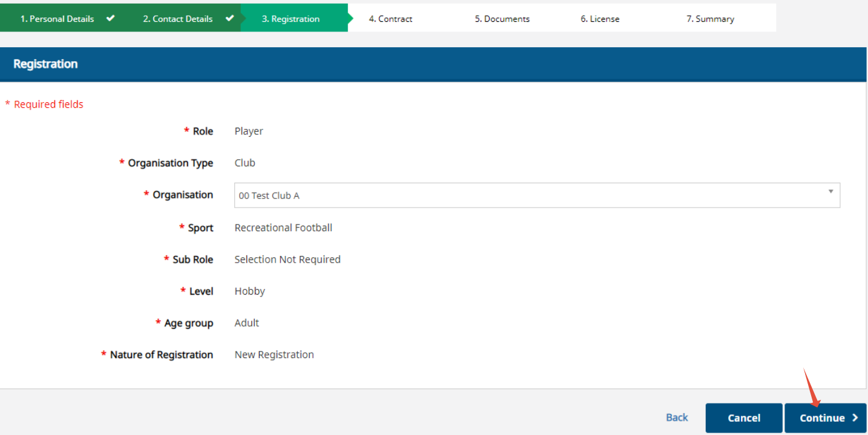Viewport: 868px width, 435px height.
Task: Click the Registration panel header
Action: (433, 64)
